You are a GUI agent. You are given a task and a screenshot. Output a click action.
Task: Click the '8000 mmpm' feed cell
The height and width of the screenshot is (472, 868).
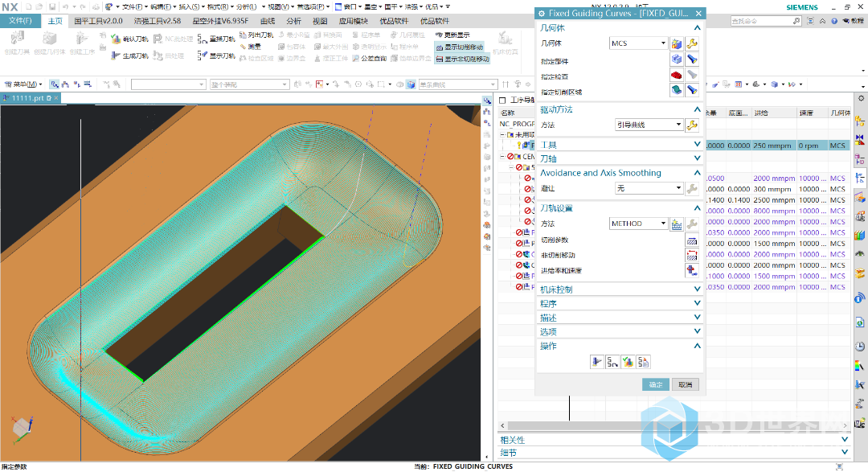point(774,211)
